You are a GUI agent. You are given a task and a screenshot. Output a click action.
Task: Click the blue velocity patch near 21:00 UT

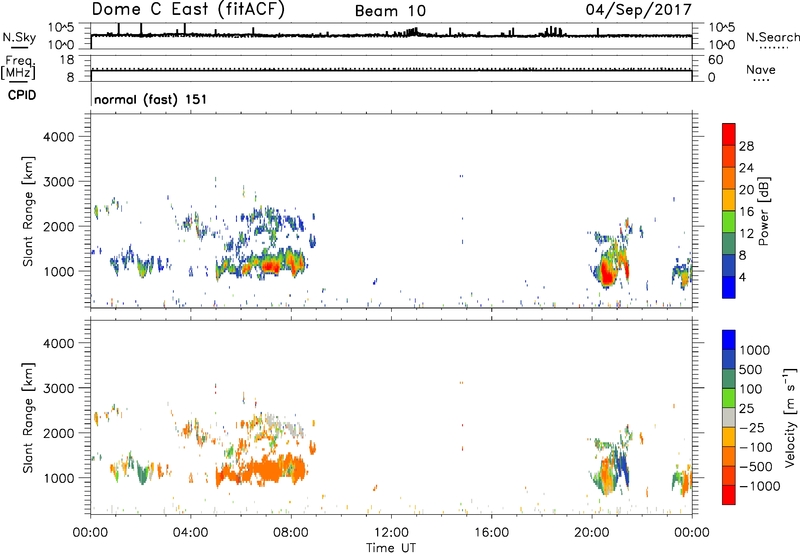[x=622, y=464]
